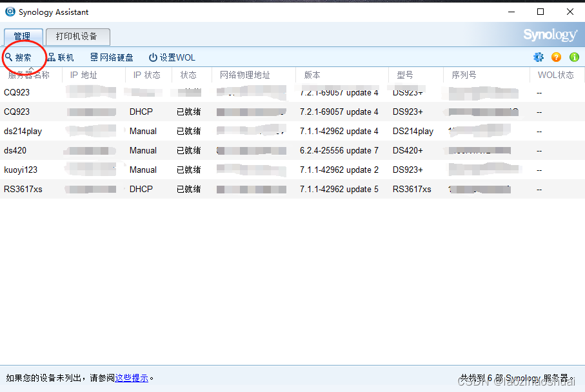585x392 pixels.
Task: Select the ds214play server row
Action: tap(293, 132)
